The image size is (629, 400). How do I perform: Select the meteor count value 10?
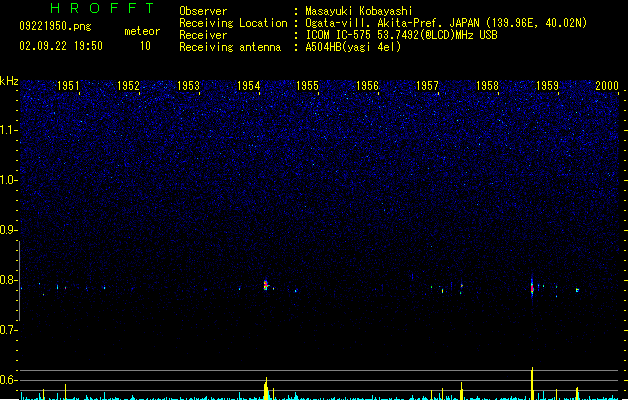tap(145, 46)
